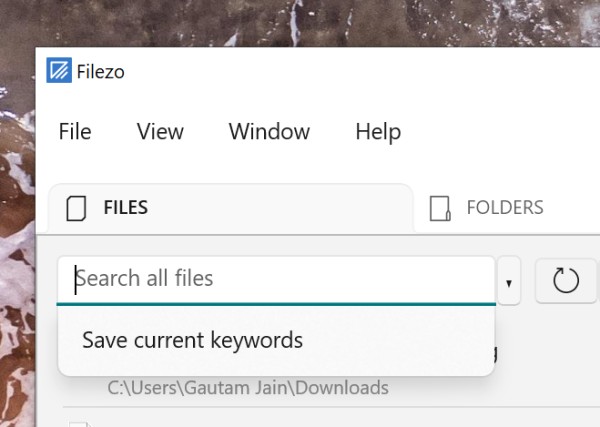Click the Gautam Jain Downloads path text

(x=248, y=388)
